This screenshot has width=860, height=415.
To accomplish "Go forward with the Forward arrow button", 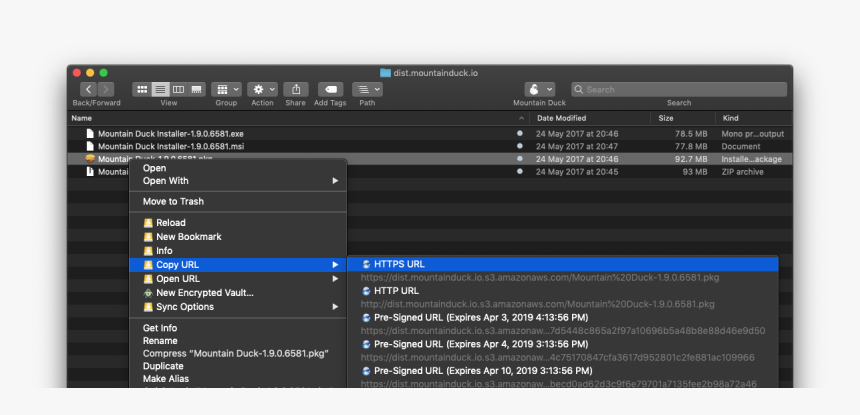I will click(x=106, y=89).
